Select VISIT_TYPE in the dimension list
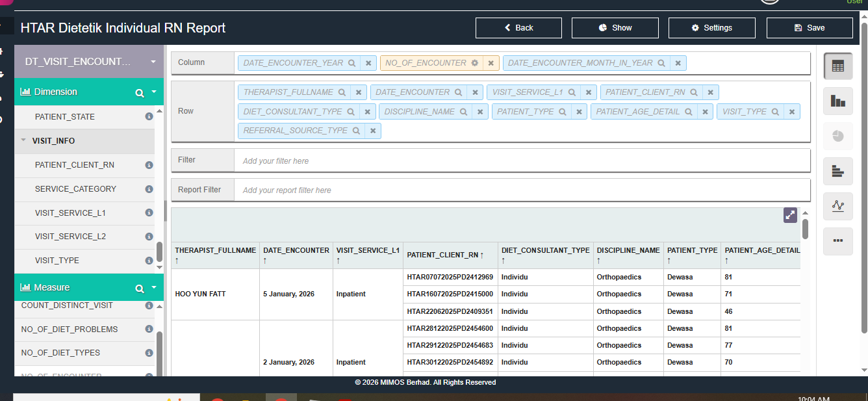The image size is (868, 401). point(57,261)
